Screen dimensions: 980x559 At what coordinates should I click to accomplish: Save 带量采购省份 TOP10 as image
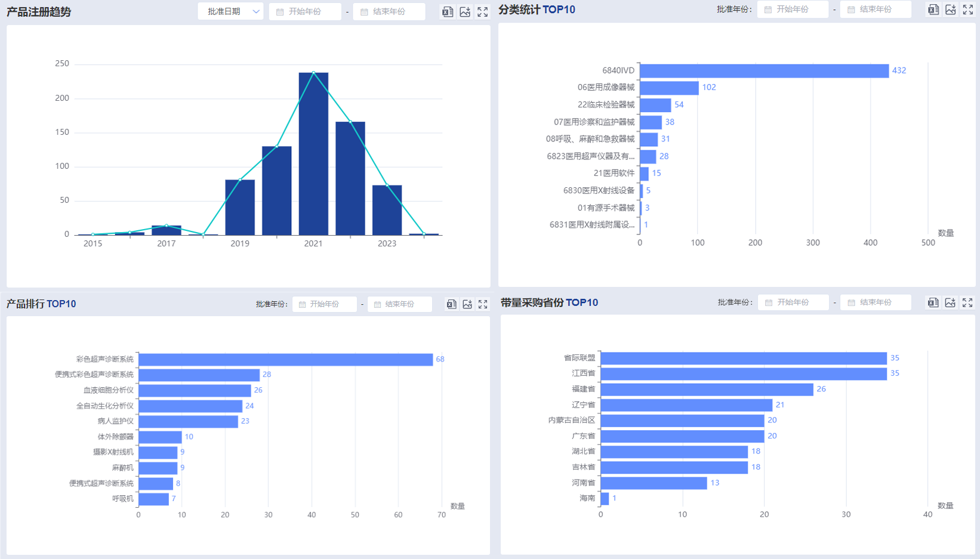[950, 302]
